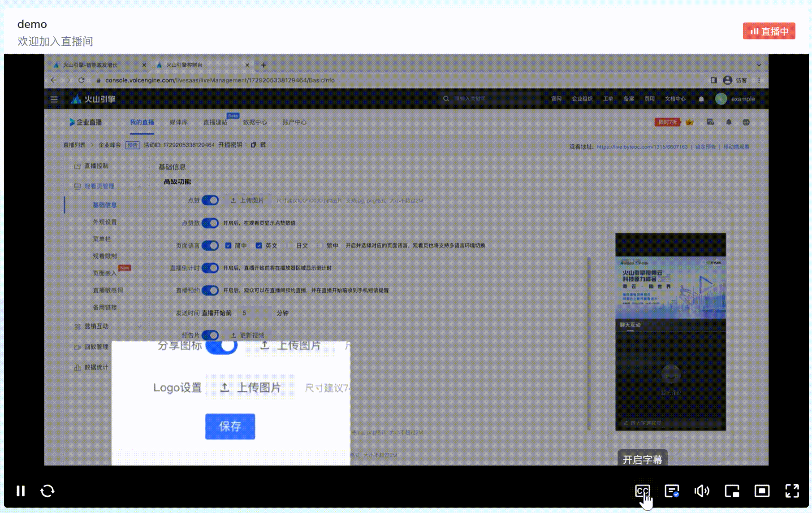Pause the live stream video

[x=21, y=491]
